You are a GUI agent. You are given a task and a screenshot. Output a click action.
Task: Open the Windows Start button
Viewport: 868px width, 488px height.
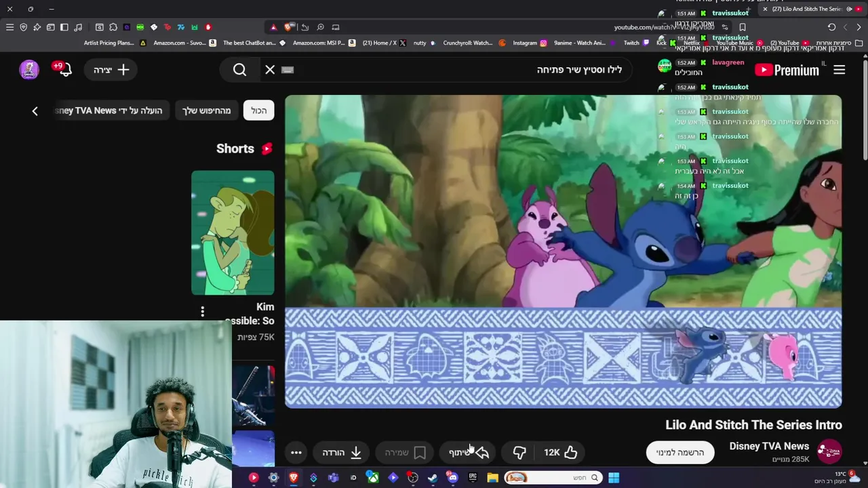tap(613, 478)
